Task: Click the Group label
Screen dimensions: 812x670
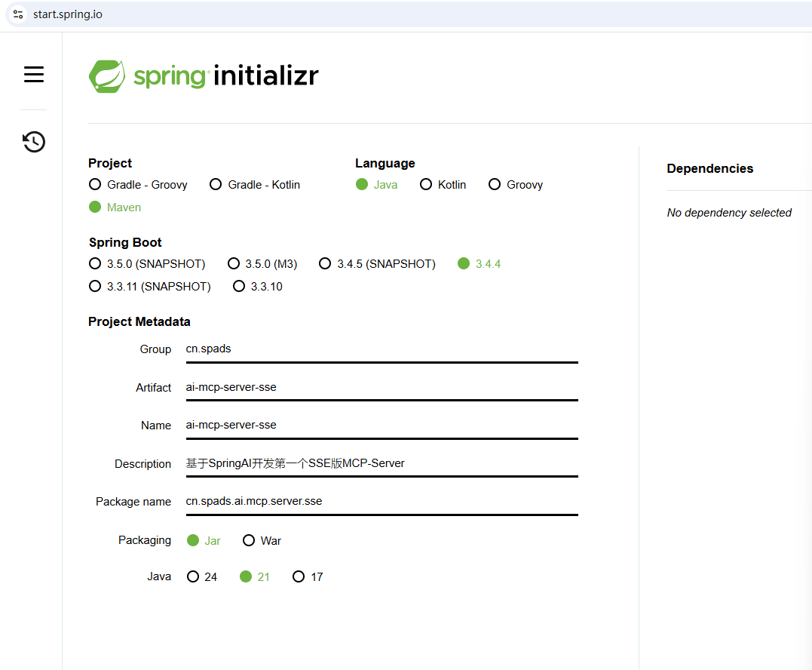Action: point(155,349)
